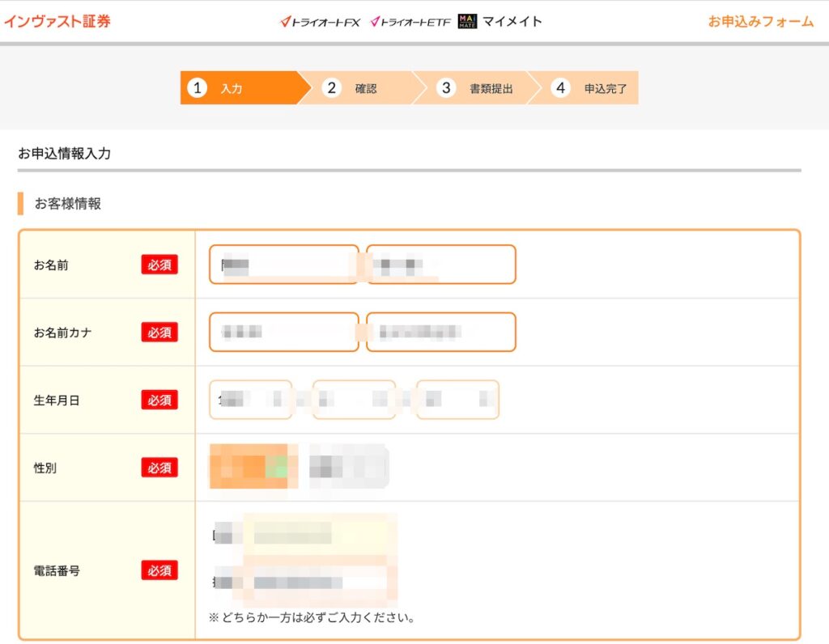Click the number 4 circle of the 申込完了 step
This screenshot has width=829, height=644.
click(x=561, y=88)
